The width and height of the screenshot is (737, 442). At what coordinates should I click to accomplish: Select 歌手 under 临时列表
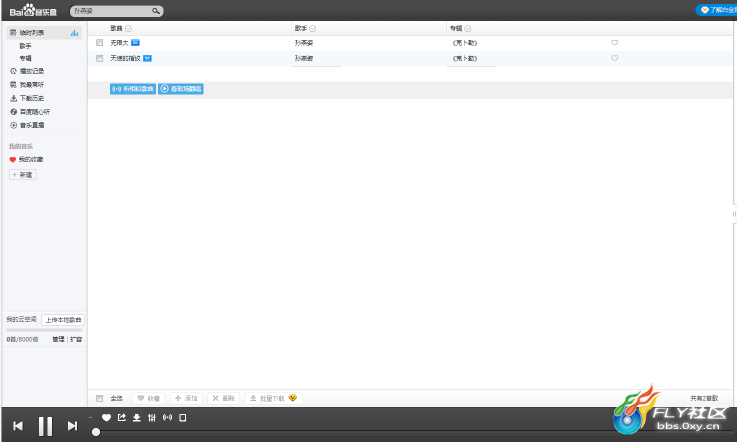coord(25,46)
